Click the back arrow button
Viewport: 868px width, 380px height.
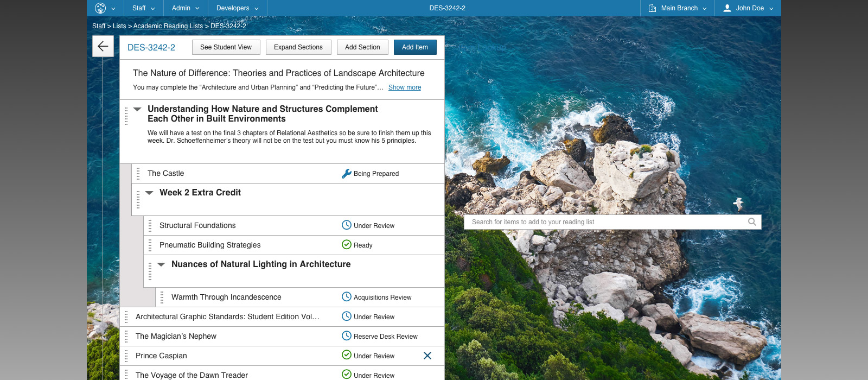(x=103, y=47)
